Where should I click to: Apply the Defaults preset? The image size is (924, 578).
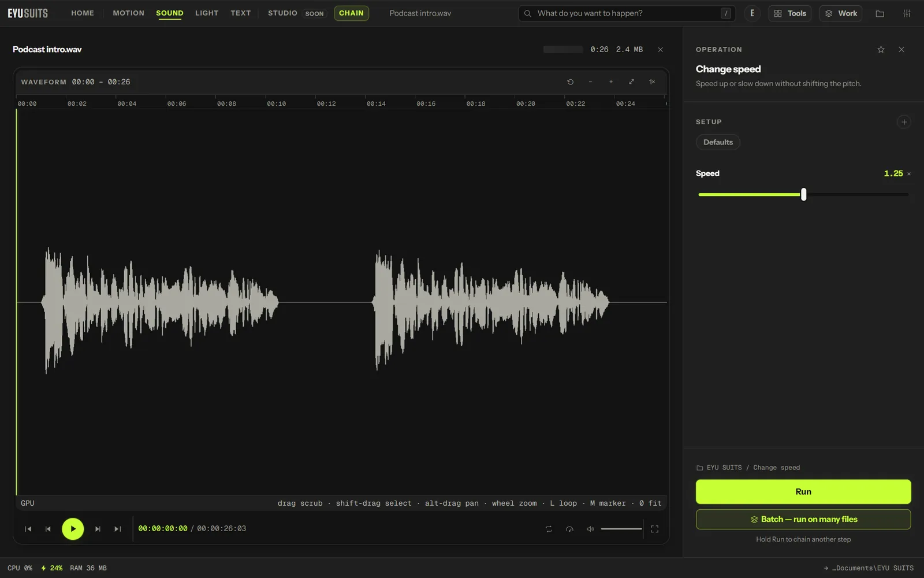(718, 142)
